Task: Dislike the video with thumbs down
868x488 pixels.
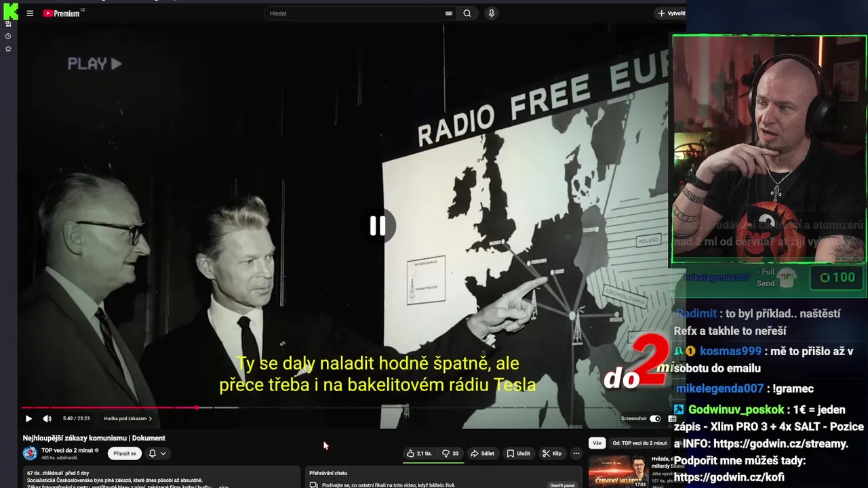Action: click(451, 453)
